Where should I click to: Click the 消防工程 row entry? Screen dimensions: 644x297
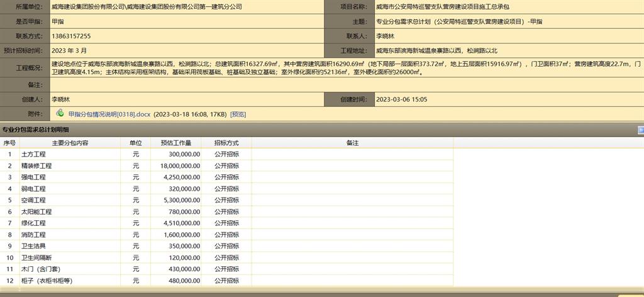click(x=34, y=235)
